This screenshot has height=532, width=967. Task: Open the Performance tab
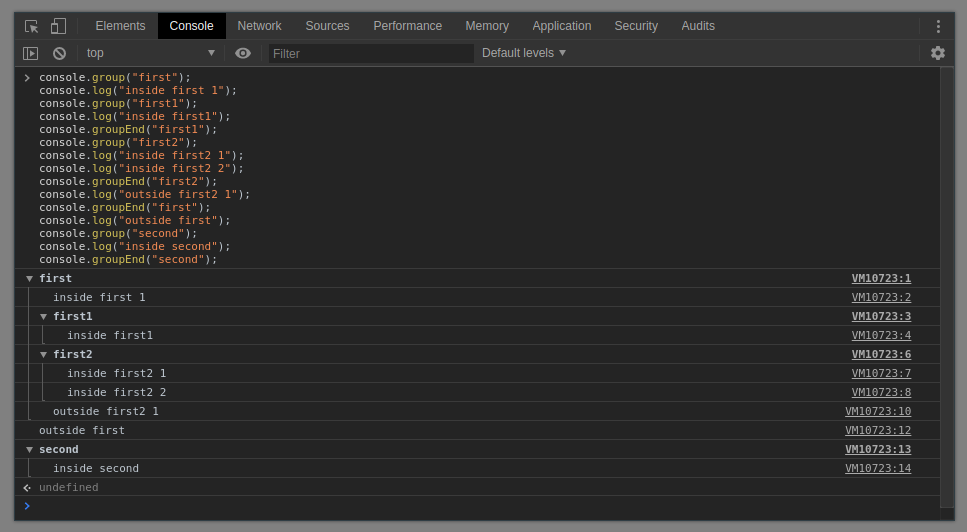[407, 26]
